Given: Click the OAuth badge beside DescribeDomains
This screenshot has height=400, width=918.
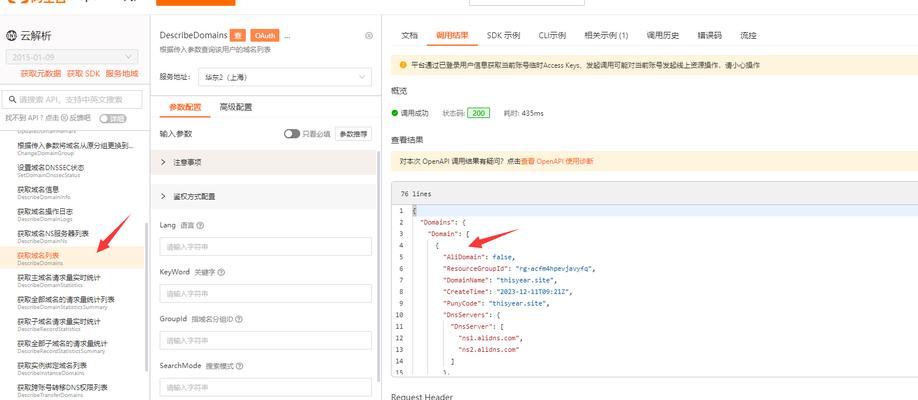Looking at the screenshot, I should click(x=265, y=36).
